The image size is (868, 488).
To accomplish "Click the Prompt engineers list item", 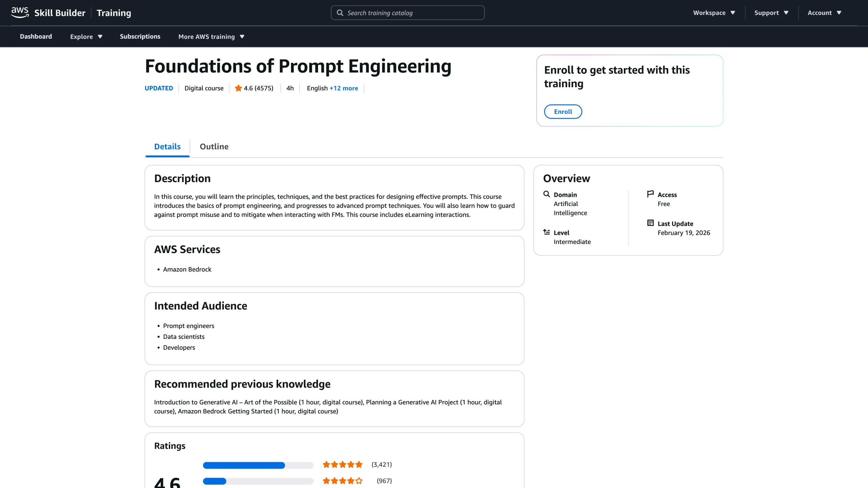I will (x=189, y=326).
